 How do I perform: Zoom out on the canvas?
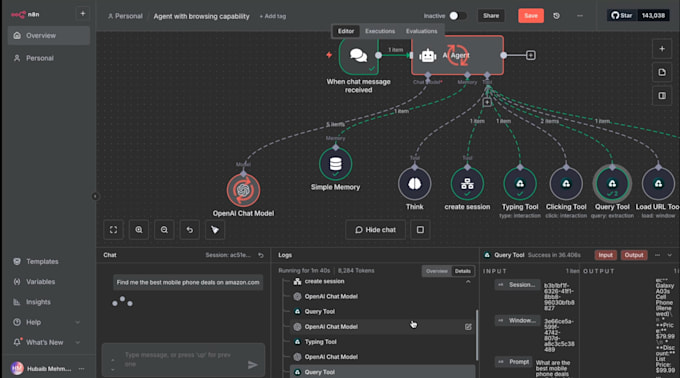pos(164,230)
